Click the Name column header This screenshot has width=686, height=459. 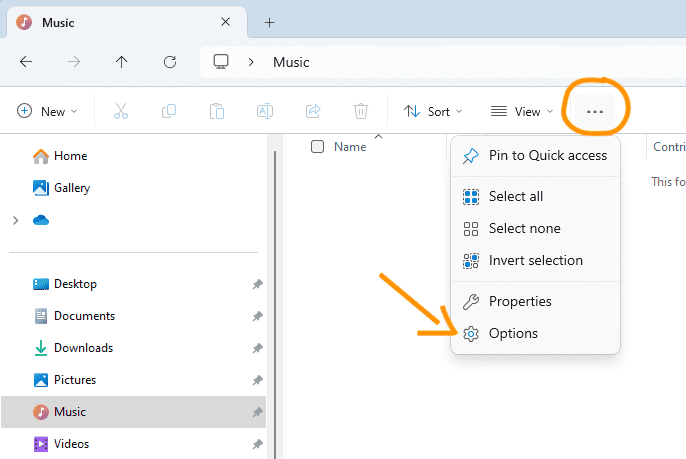(x=350, y=147)
